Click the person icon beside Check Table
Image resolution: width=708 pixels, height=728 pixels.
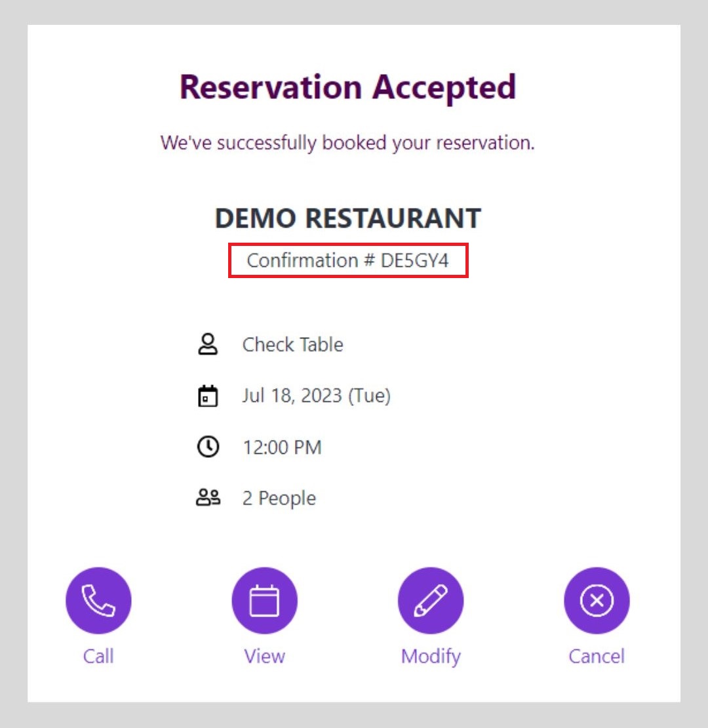coord(208,344)
